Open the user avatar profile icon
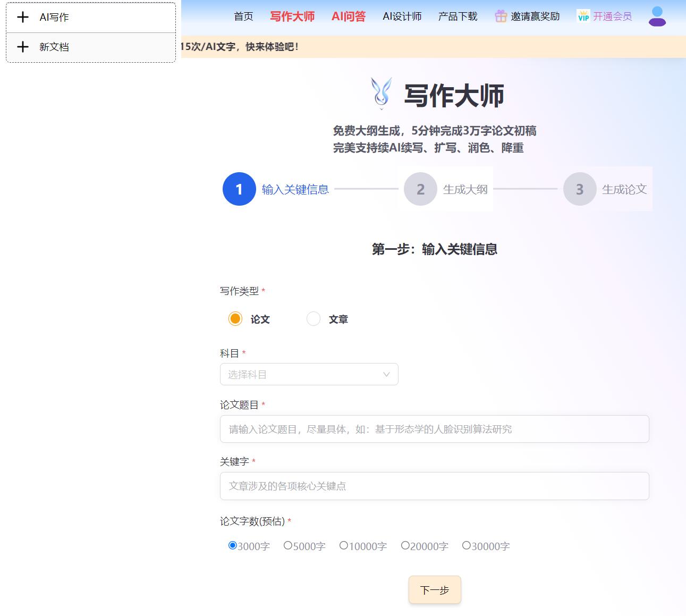Image resolution: width=686 pixels, height=616 pixels. tap(657, 16)
